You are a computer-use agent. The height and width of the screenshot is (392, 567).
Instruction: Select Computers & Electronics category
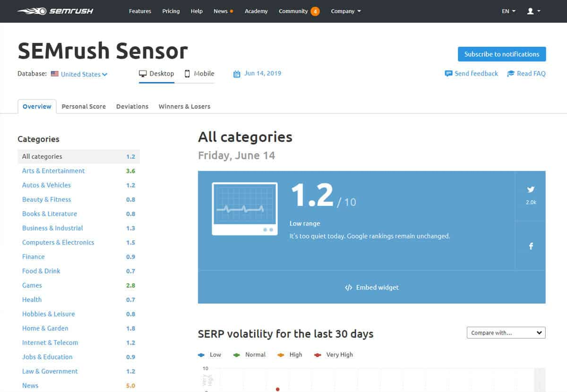coord(58,242)
